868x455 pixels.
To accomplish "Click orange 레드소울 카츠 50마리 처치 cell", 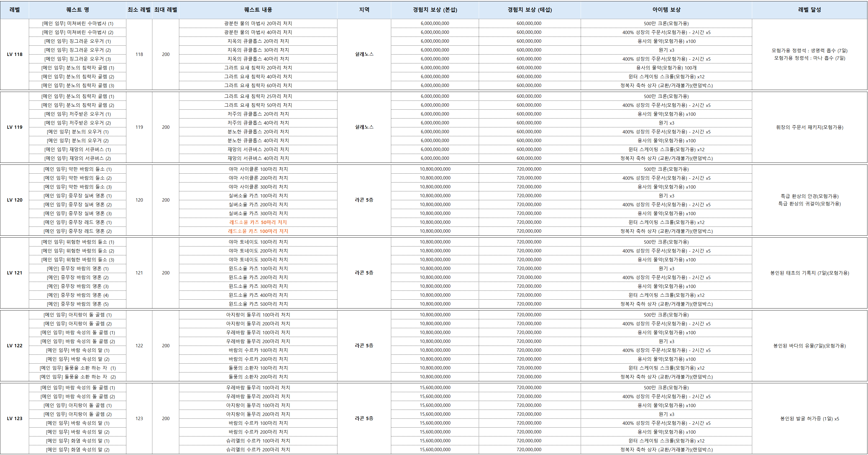I will point(258,222).
